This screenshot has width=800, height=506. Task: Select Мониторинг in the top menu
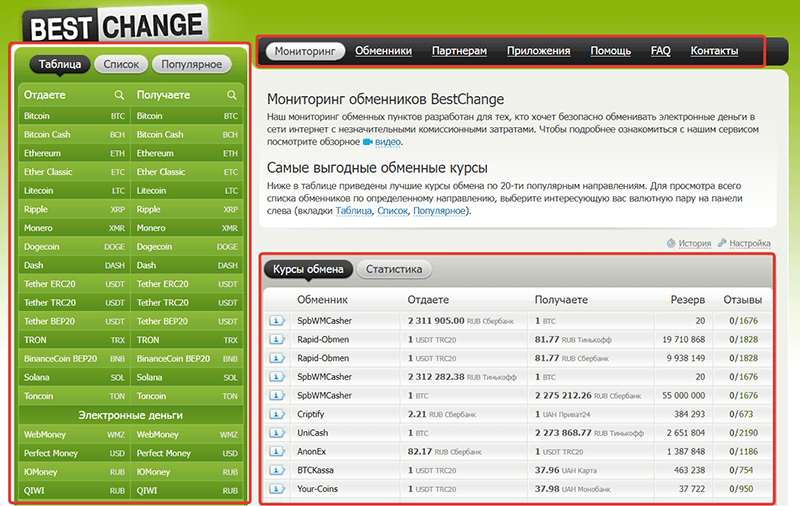(305, 51)
